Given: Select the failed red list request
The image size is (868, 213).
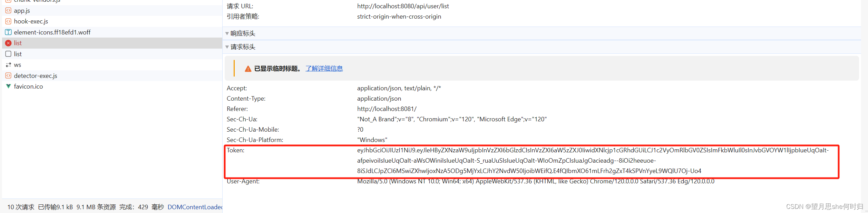Looking at the screenshot, I should 112,43.
